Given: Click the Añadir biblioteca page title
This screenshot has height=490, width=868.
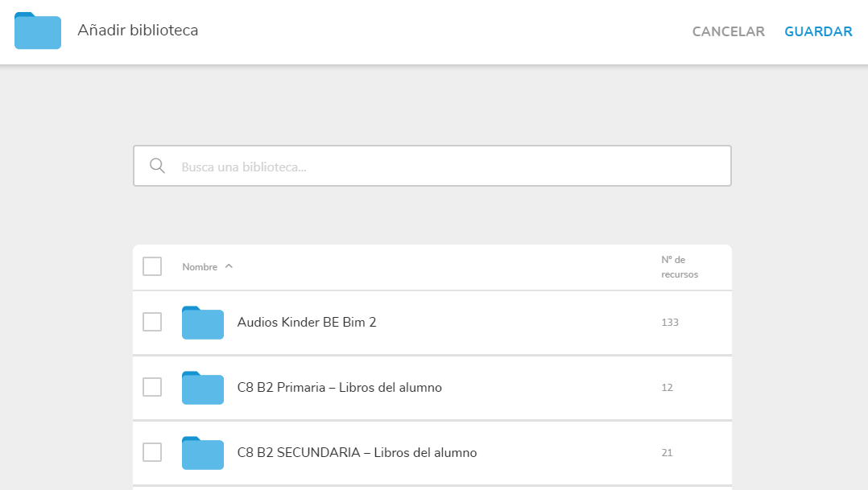Looking at the screenshot, I should 138,31.
